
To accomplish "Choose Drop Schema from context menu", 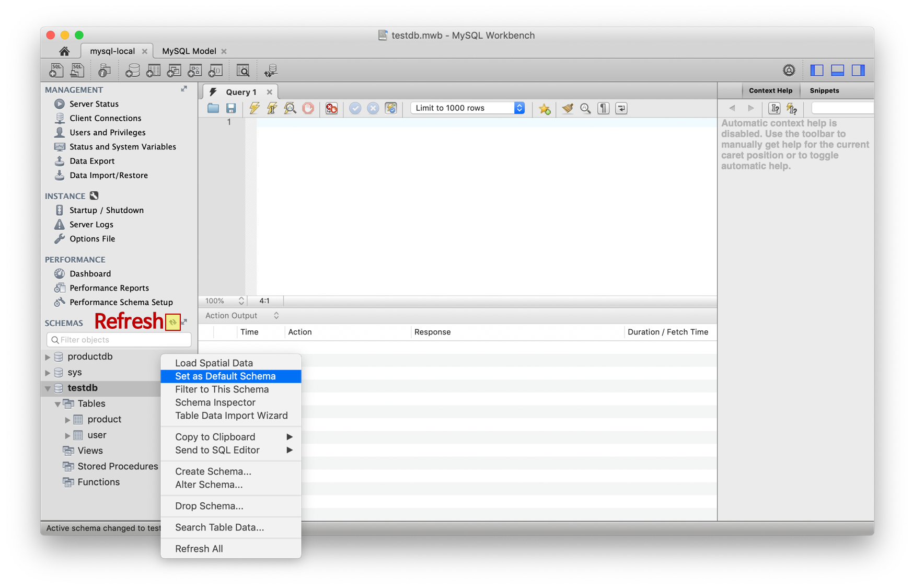I will [x=209, y=506].
